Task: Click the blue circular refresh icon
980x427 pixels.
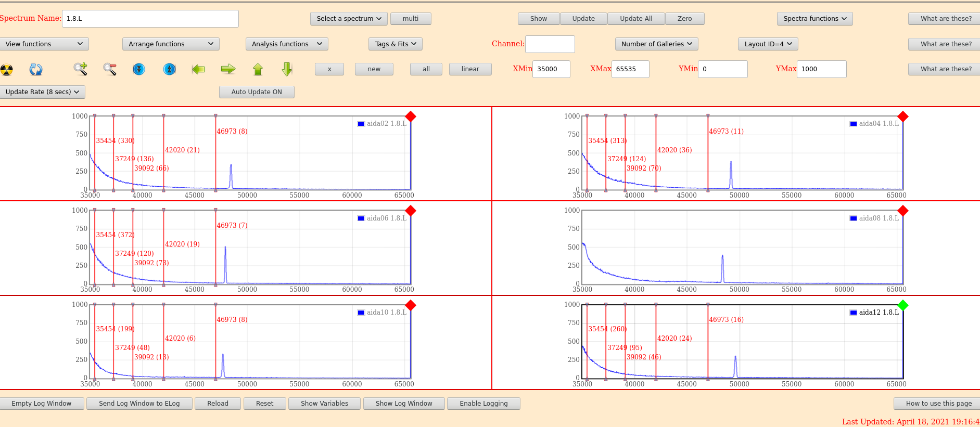Action: (36, 69)
